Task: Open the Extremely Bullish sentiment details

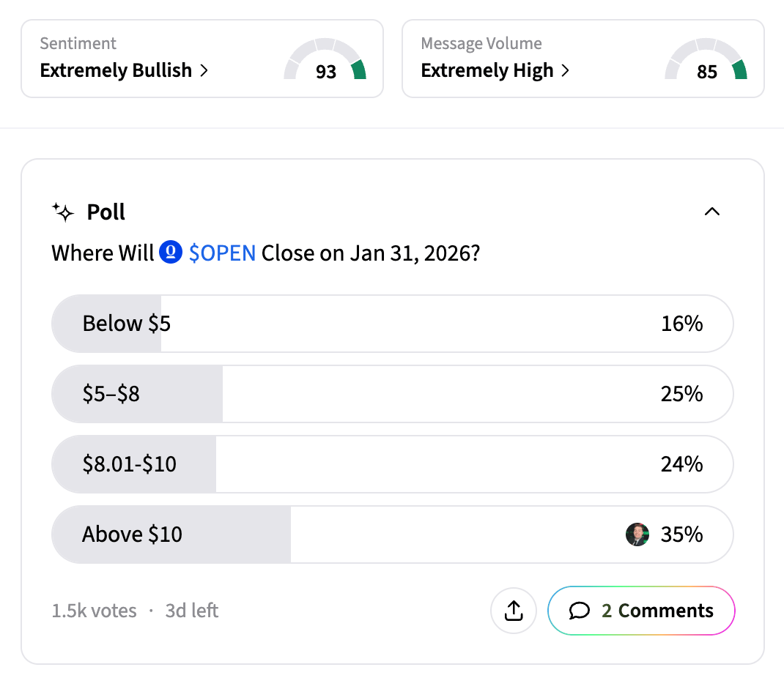Action: tap(116, 71)
